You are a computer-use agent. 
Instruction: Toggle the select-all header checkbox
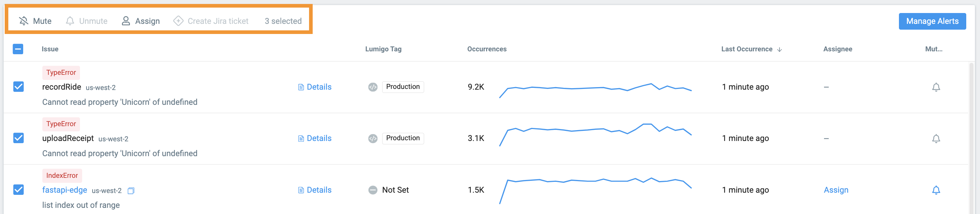[18, 49]
